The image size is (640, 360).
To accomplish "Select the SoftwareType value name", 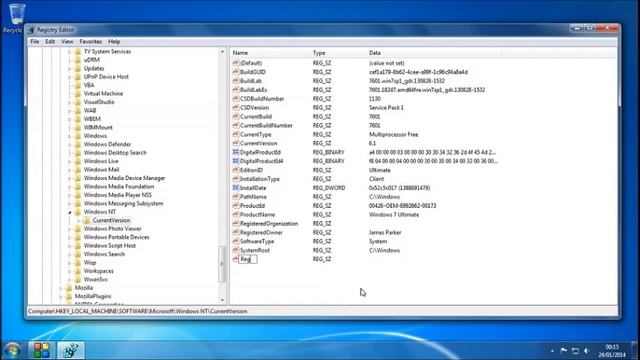I will point(257,242).
